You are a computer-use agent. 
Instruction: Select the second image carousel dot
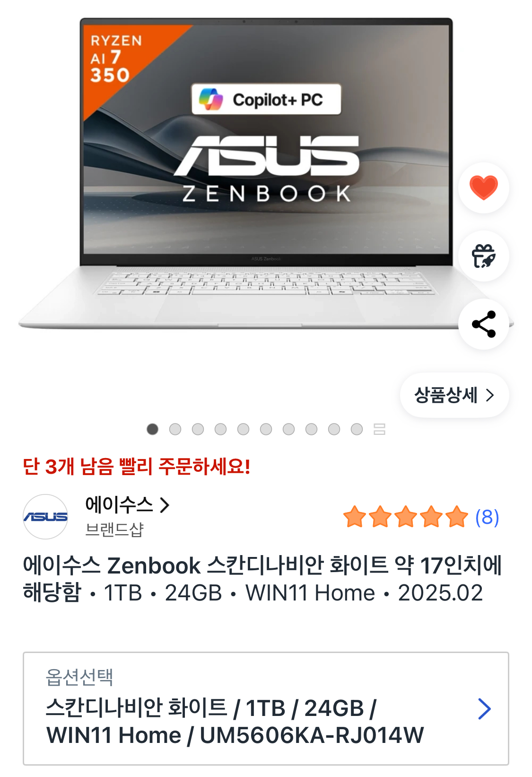tap(175, 429)
